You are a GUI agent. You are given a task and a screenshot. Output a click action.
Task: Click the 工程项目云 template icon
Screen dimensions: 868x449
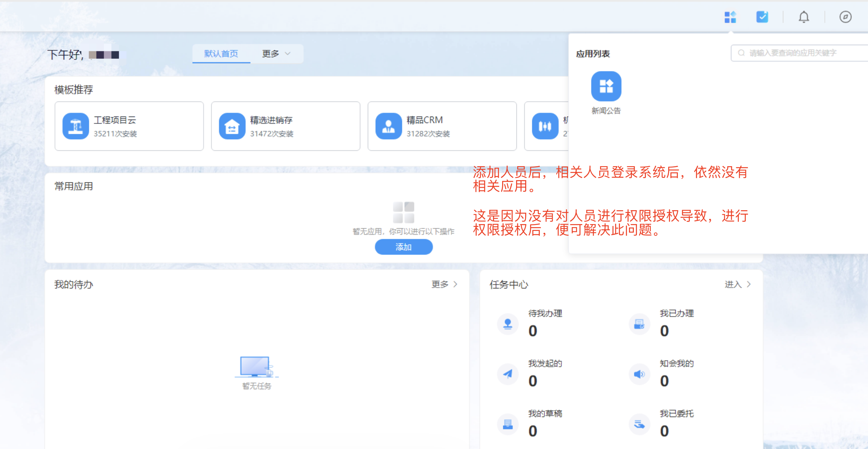tap(76, 126)
